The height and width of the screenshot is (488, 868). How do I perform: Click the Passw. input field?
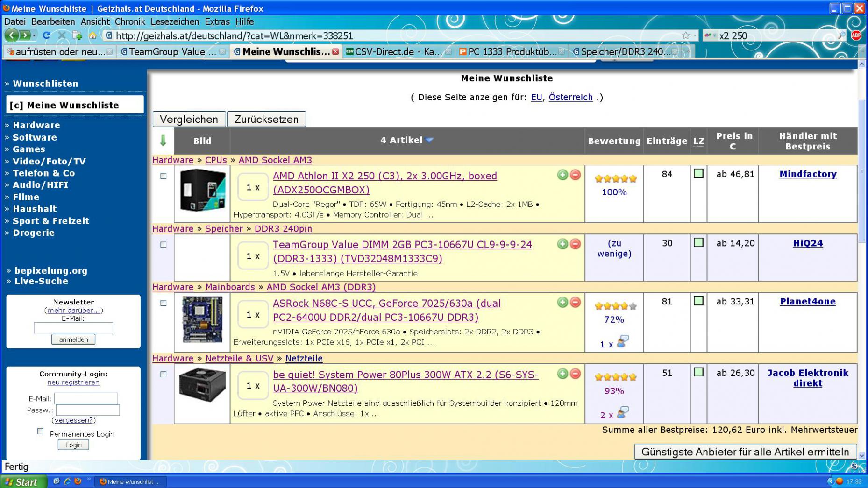[88, 410]
